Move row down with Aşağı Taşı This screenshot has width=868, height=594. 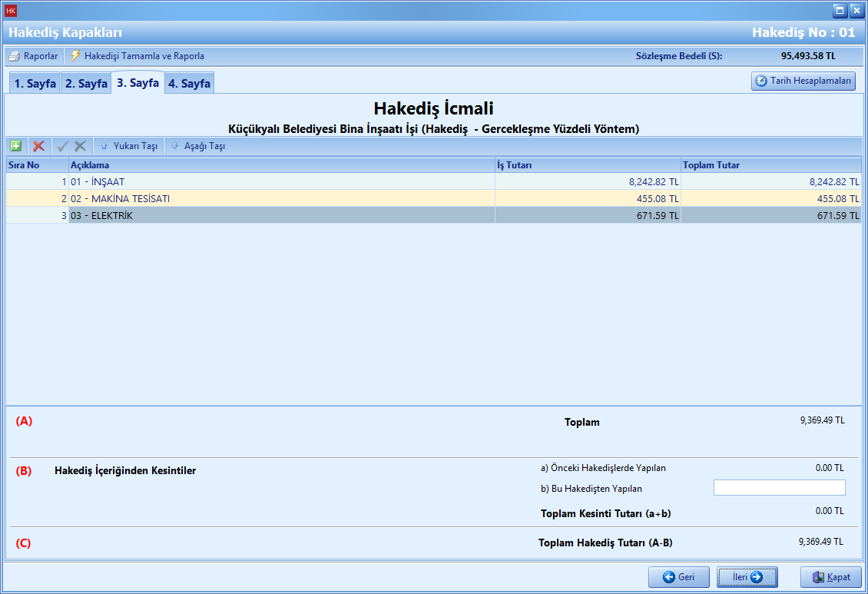pos(197,146)
